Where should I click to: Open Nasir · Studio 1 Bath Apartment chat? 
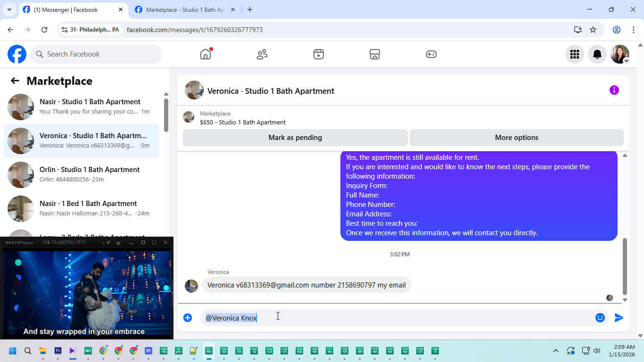click(x=81, y=107)
